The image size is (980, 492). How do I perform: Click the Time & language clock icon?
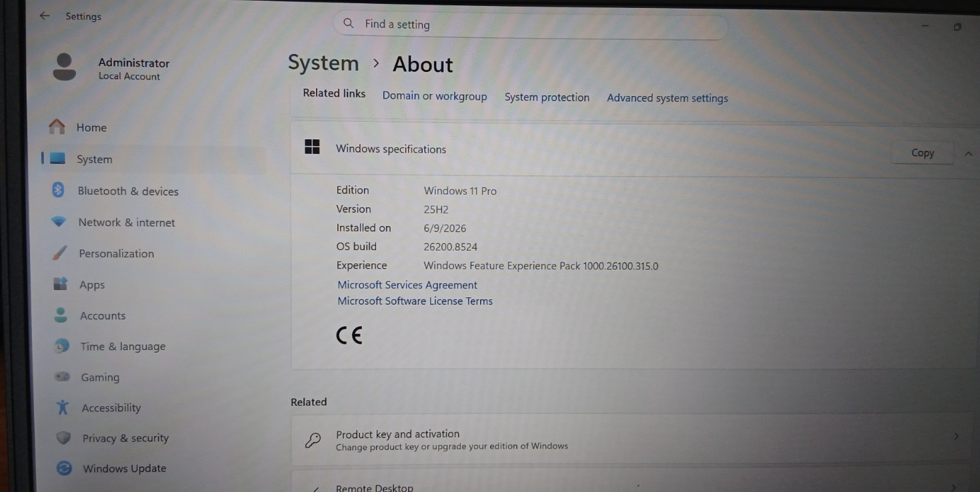[61, 345]
